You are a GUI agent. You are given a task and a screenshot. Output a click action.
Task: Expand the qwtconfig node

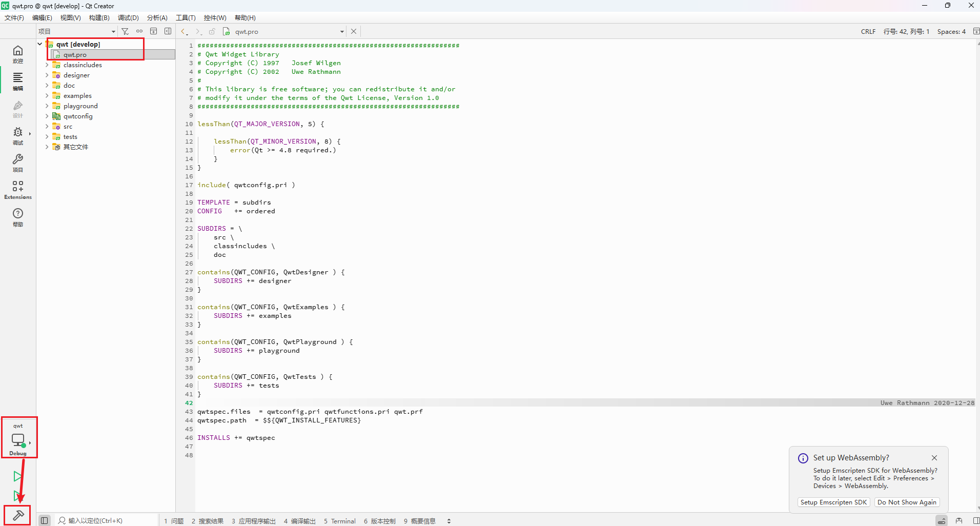pos(47,116)
